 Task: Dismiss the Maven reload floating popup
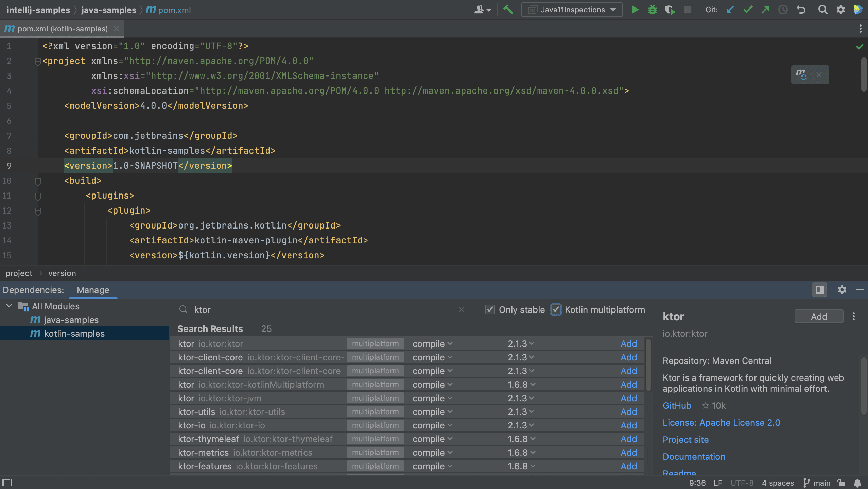819,75
